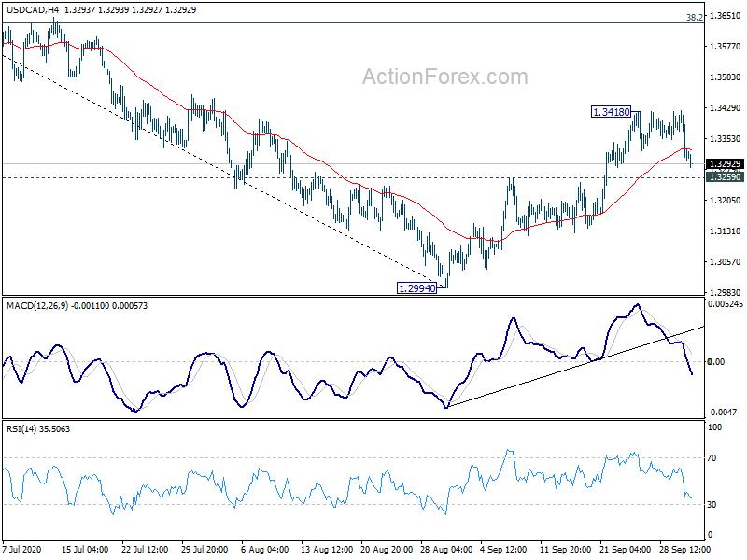Click the 1.31310 price axis value
This screenshot has width=747, height=560.
click(726, 231)
